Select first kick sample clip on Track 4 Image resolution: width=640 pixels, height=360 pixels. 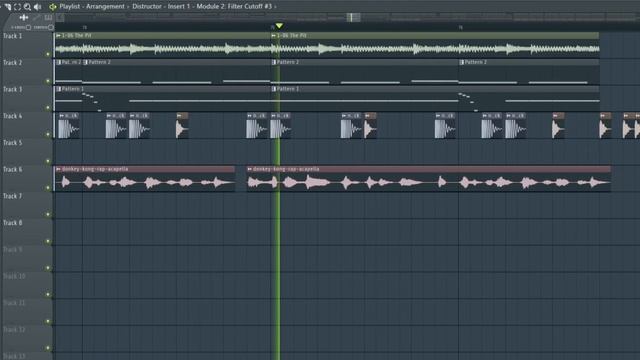[69, 126]
